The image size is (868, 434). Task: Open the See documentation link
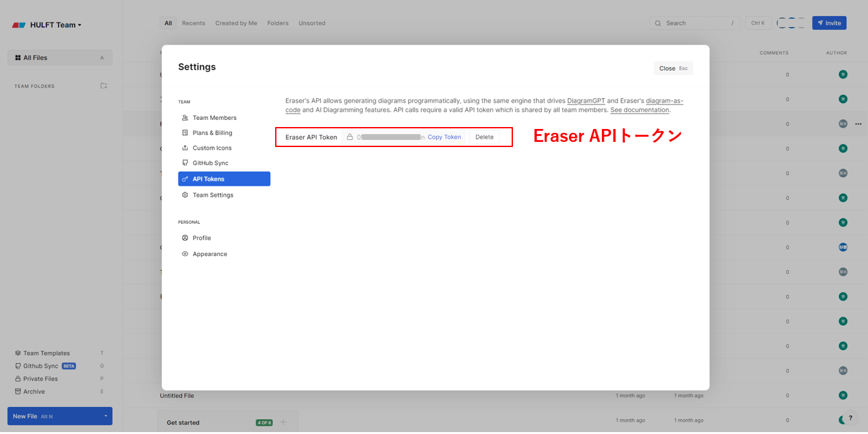pyautogui.click(x=640, y=110)
